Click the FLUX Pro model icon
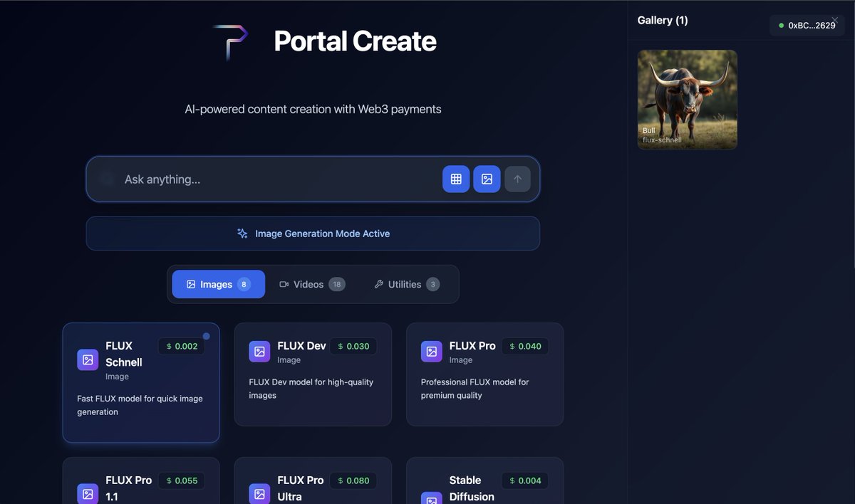 click(x=431, y=352)
